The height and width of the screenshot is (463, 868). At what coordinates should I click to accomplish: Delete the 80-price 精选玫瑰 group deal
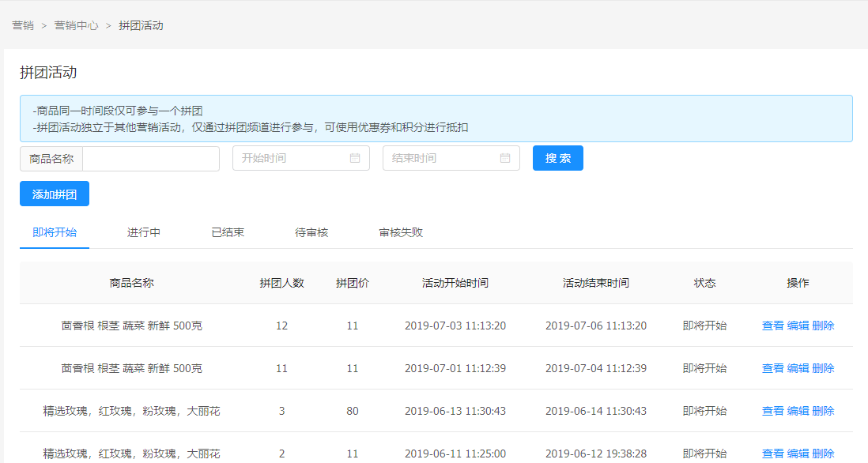tap(823, 411)
